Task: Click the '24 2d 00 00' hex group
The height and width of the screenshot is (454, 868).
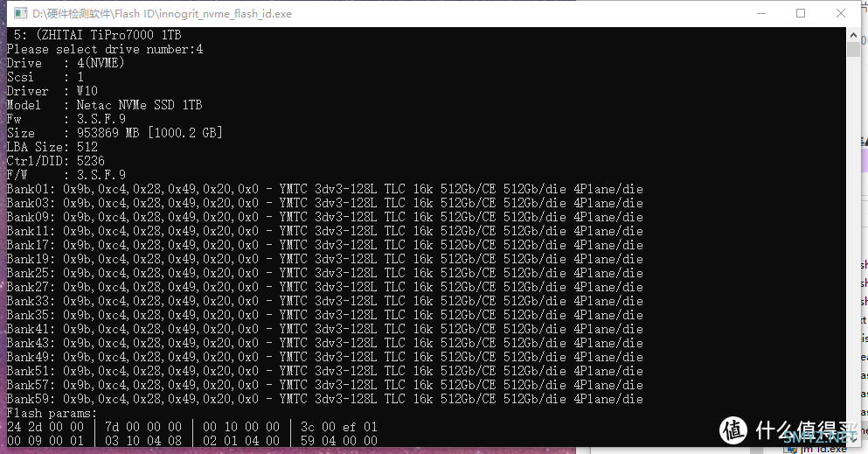Action: pyautogui.click(x=45, y=427)
